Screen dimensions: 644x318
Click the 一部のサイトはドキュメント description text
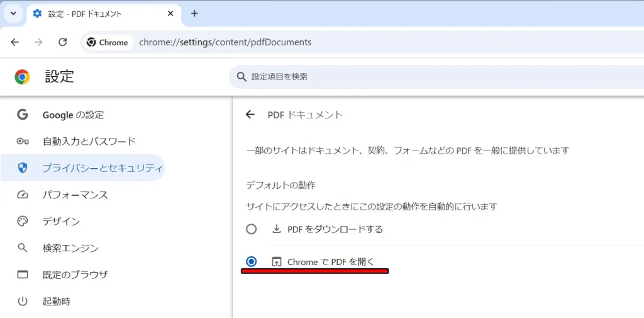pyautogui.click(x=408, y=150)
